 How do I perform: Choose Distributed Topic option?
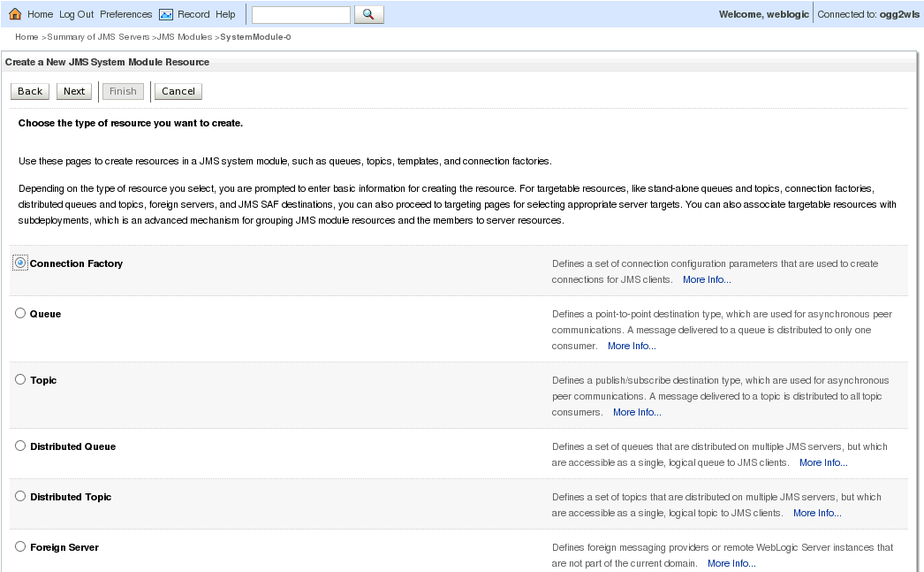20,496
